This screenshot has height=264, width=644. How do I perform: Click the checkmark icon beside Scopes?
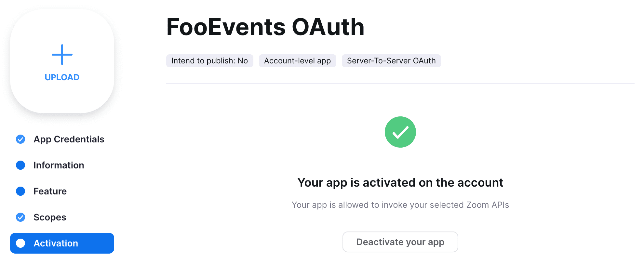click(x=20, y=217)
